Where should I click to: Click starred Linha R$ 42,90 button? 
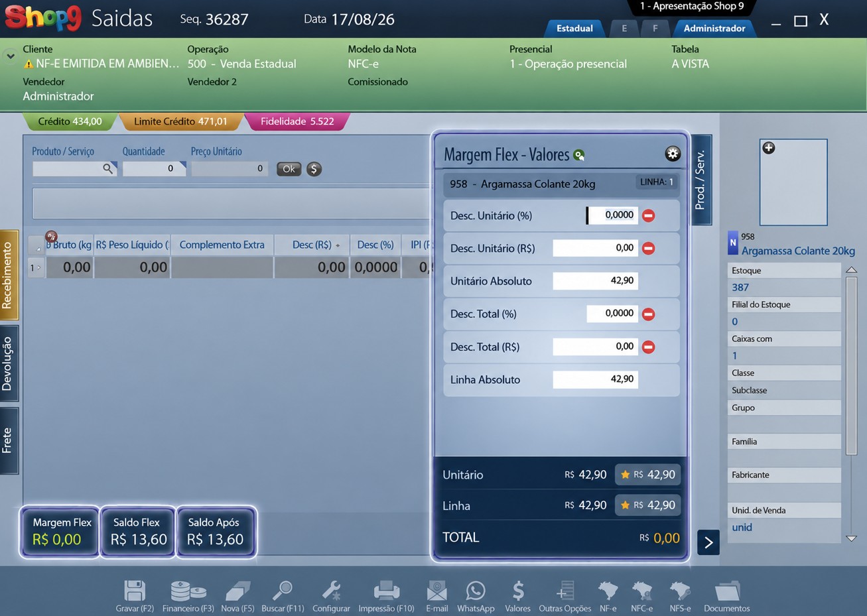click(647, 505)
